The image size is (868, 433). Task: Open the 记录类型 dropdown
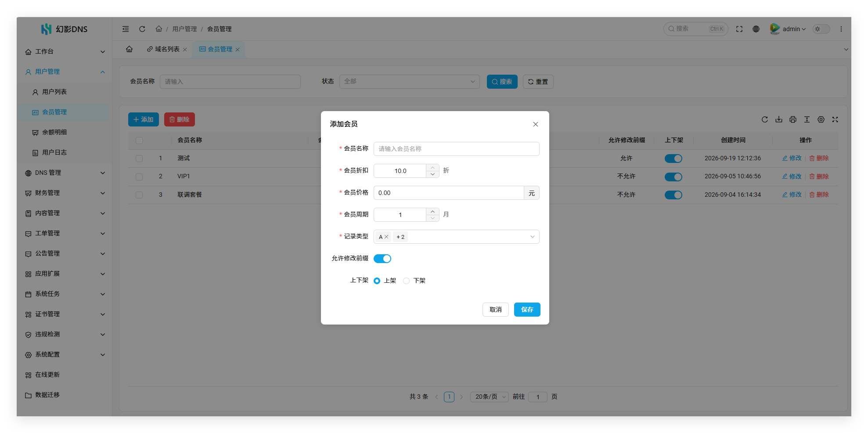click(x=457, y=237)
